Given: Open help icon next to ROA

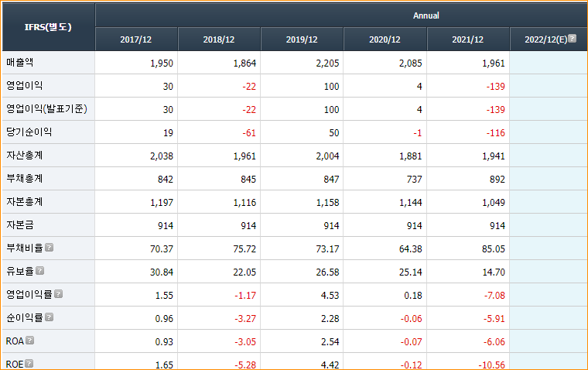Looking at the screenshot, I should pos(30,341).
